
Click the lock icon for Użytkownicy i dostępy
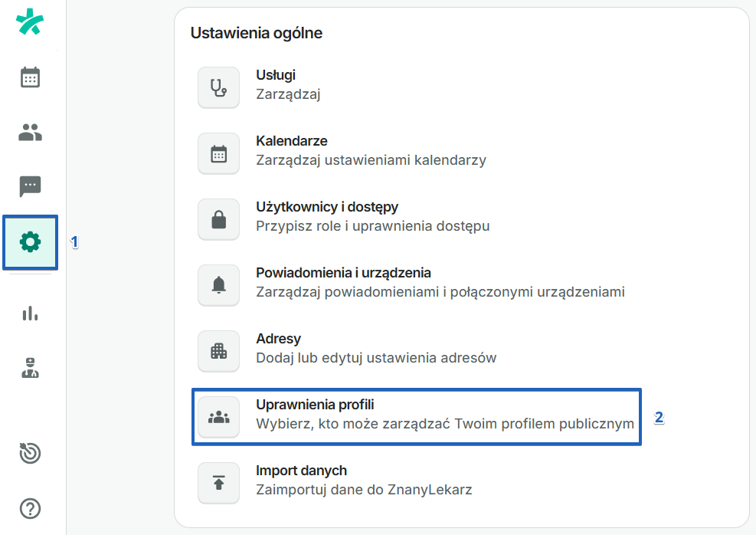(x=218, y=219)
